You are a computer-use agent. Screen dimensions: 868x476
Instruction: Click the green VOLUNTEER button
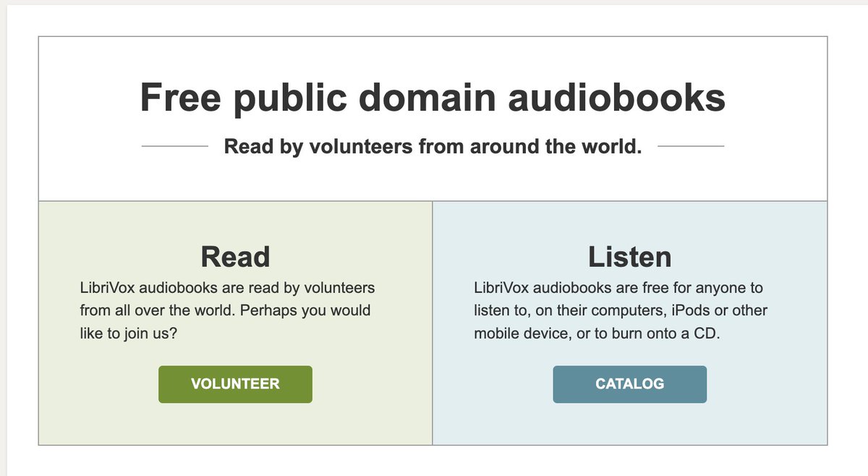tap(235, 384)
